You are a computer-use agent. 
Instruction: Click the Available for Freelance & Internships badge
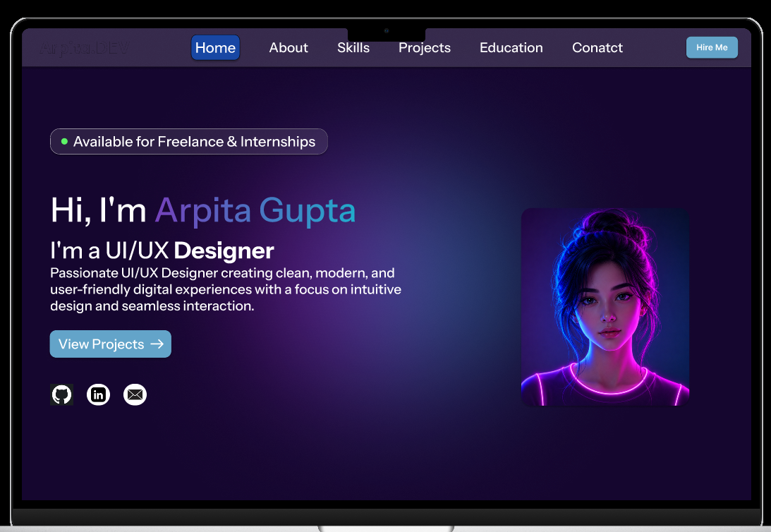(x=189, y=142)
